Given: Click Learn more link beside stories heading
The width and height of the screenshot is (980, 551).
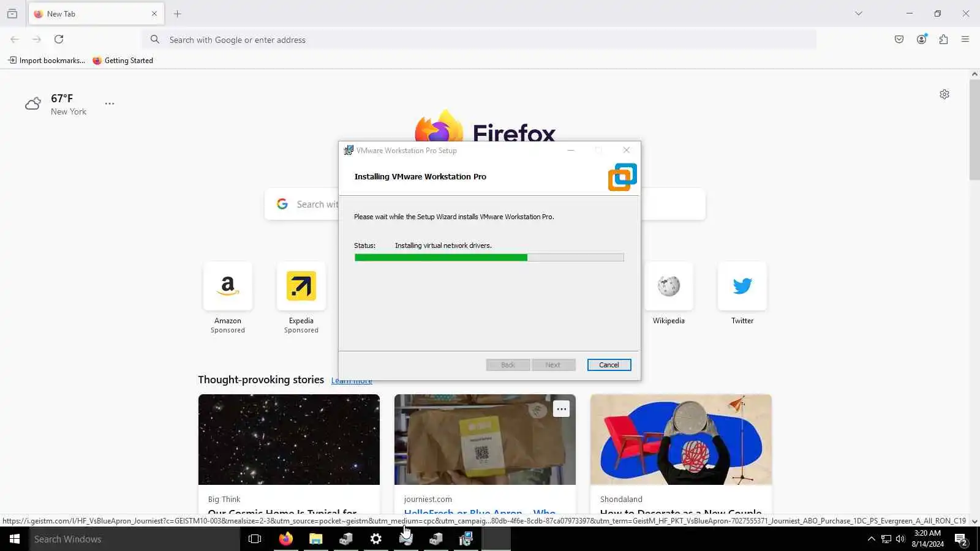Looking at the screenshot, I should 352,381.
